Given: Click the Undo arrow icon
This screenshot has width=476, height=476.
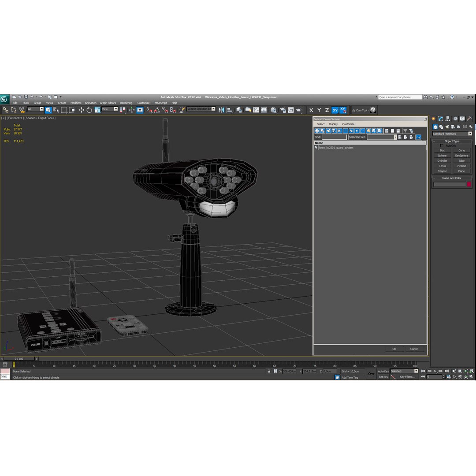Looking at the screenshot, I should pyautogui.click(x=32, y=97).
